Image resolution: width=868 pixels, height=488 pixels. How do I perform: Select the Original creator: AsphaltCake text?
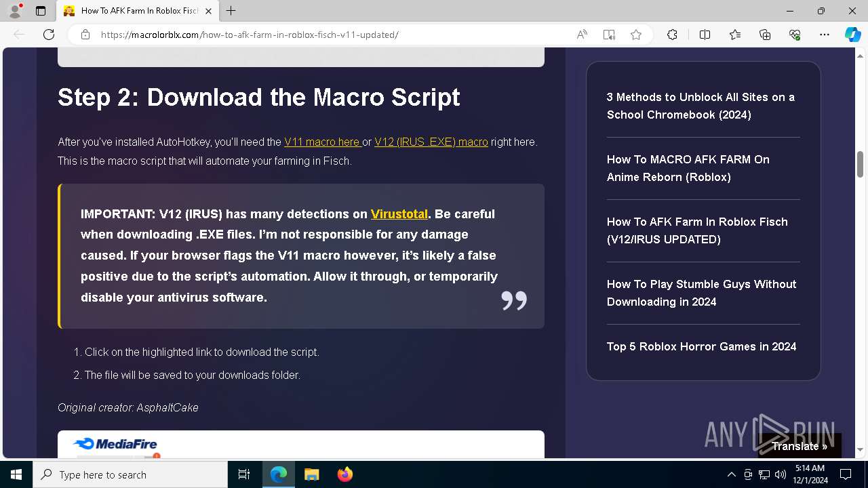coord(128,407)
